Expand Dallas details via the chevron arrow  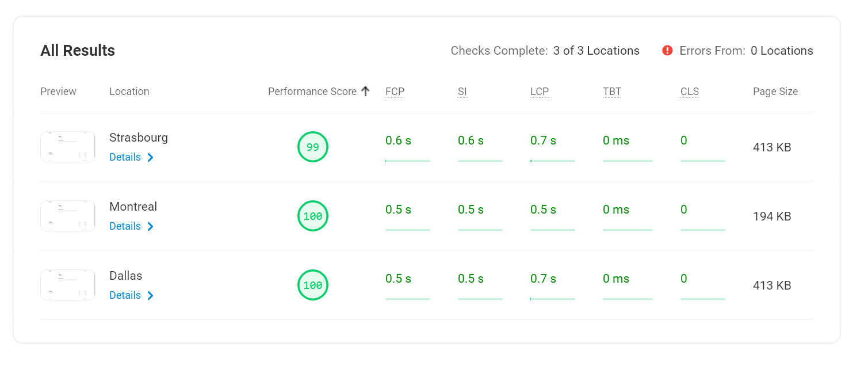click(150, 296)
